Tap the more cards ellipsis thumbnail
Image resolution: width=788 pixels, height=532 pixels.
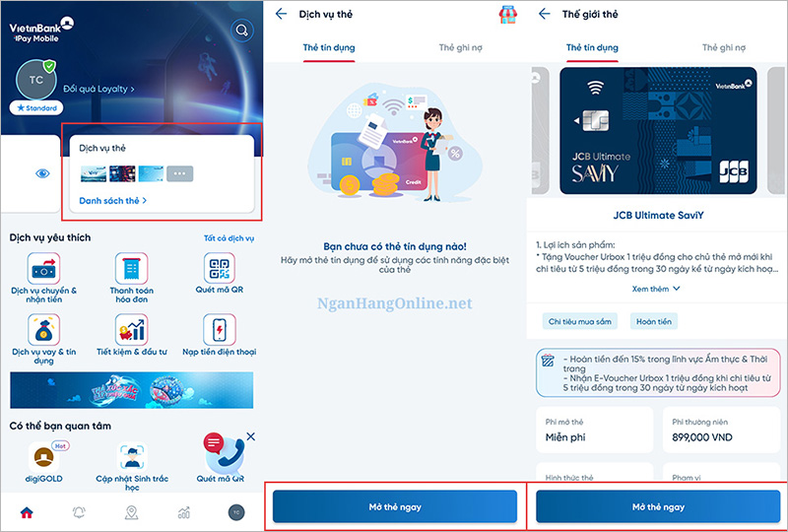tap(180, 173)
